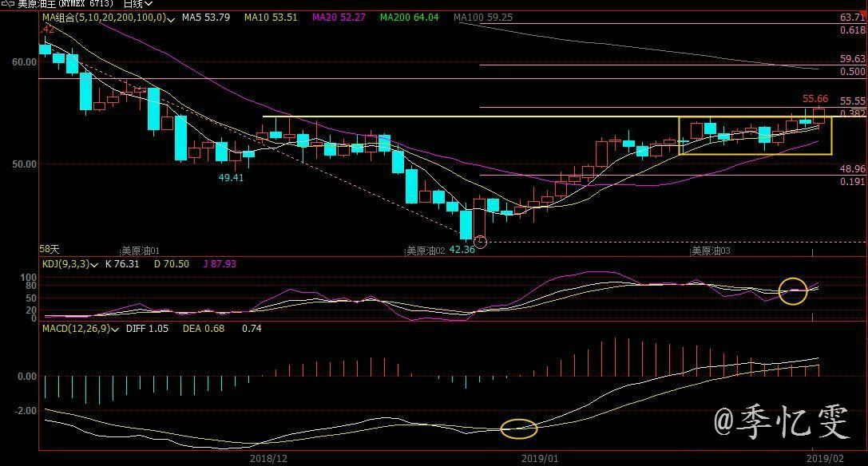Toggle the magenta MA20 legend entry
This screenshot has height=466, width=868.
point(339,17)
